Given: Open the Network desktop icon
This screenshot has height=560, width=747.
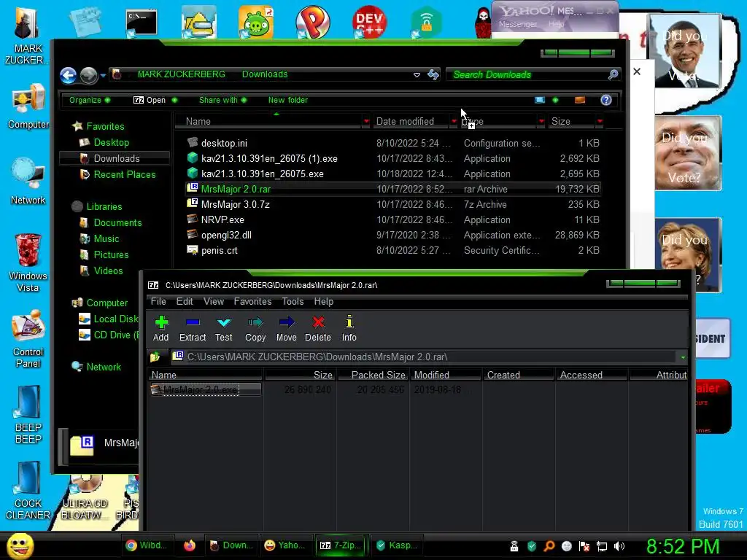Looking at the screenshot, I should point(28,182).
